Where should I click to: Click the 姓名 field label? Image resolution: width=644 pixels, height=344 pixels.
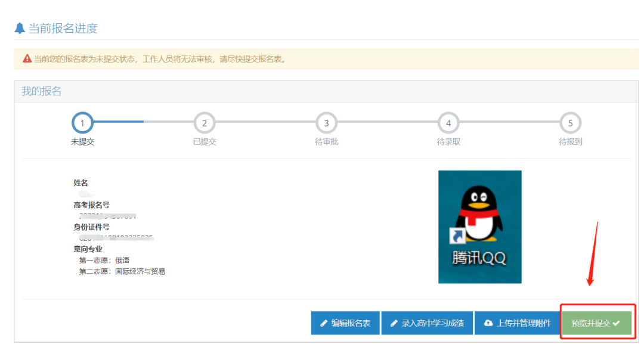tap(81, 183)
